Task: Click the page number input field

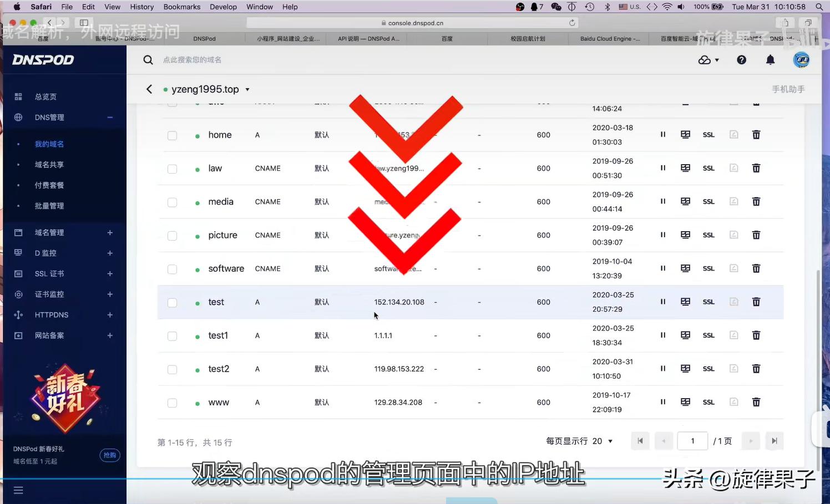Action: click(x=692, y=441)
